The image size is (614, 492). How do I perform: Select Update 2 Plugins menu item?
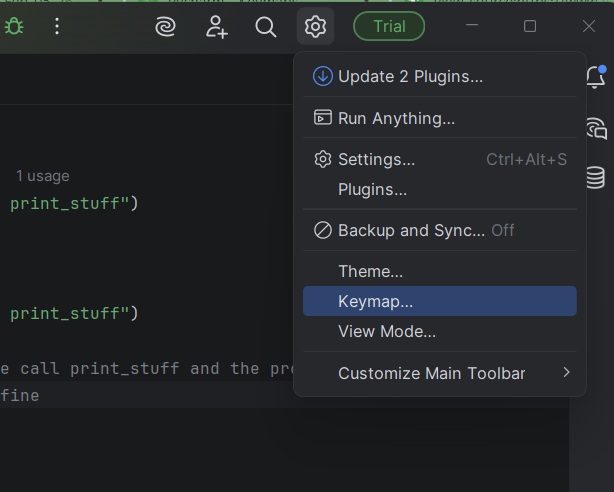pyautogui.click(x=410, y=76)
